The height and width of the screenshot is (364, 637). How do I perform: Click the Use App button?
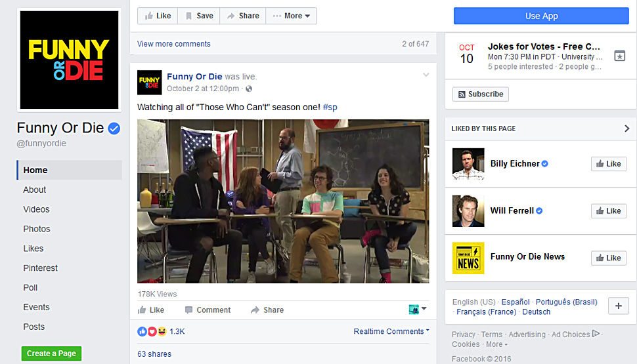pyautogui.click(x=541, y=16)
